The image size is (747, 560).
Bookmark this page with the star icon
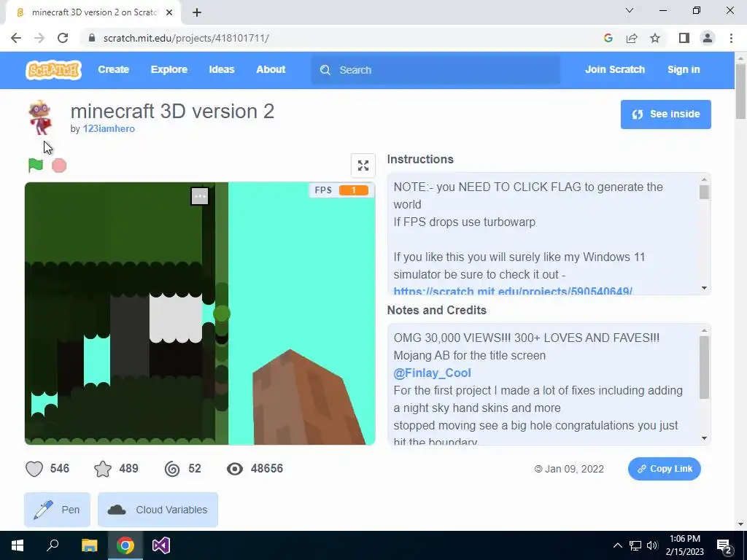(x=655, y=38)
